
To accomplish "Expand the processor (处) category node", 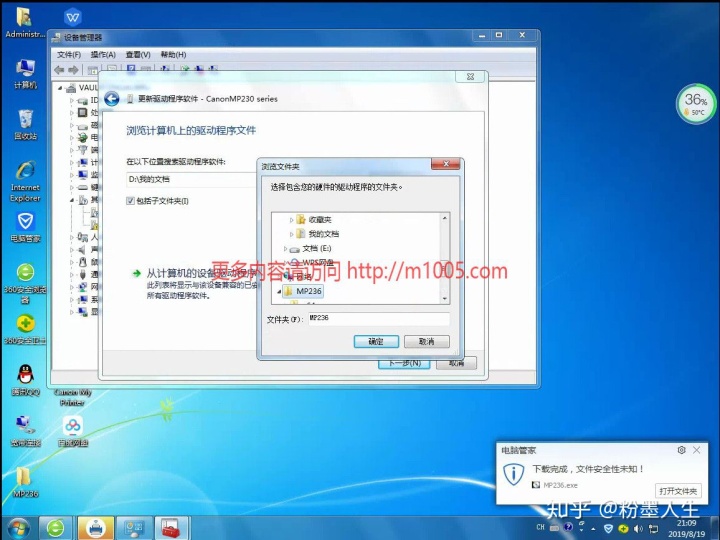I will (72, 112).
